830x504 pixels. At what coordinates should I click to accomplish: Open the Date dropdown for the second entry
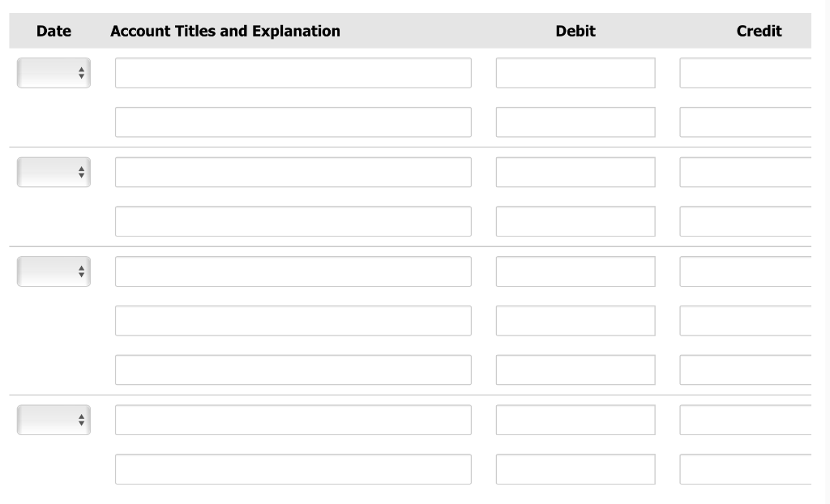53,171
